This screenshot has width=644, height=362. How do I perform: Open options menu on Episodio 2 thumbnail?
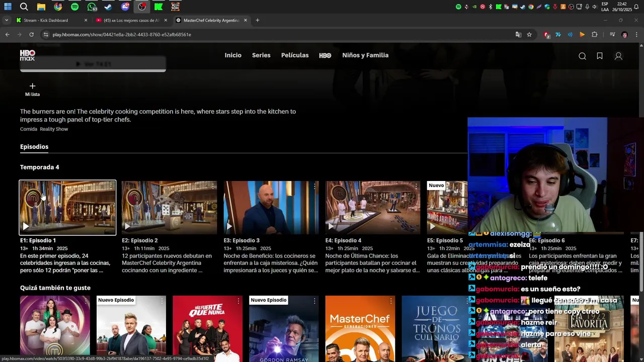[213, 187]
